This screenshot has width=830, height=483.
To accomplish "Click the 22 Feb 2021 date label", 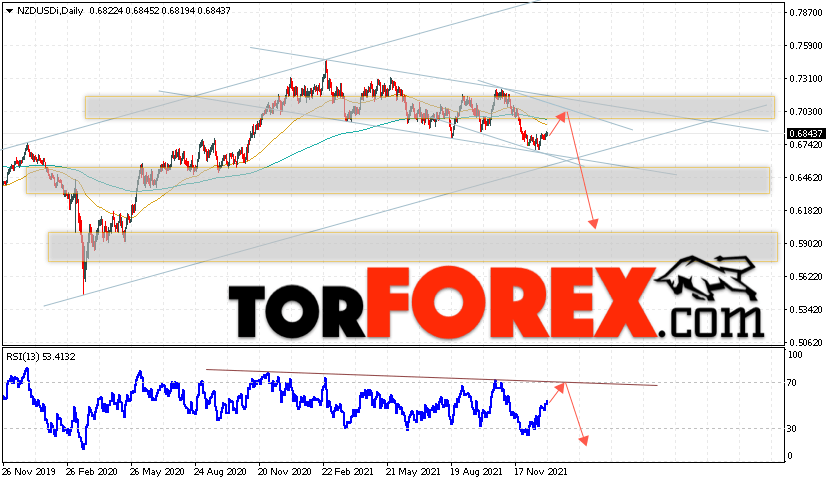I will coord(348,472).
